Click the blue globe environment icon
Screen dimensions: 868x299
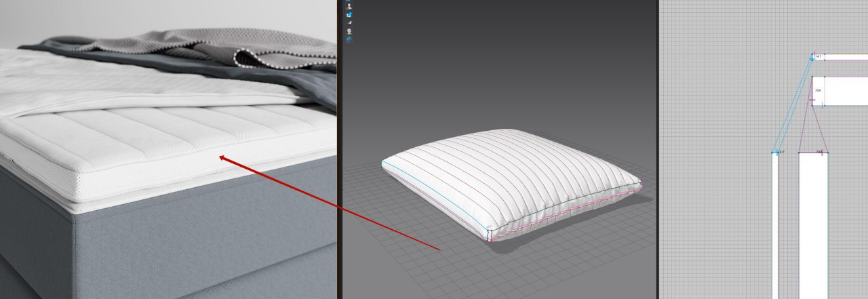349,40
